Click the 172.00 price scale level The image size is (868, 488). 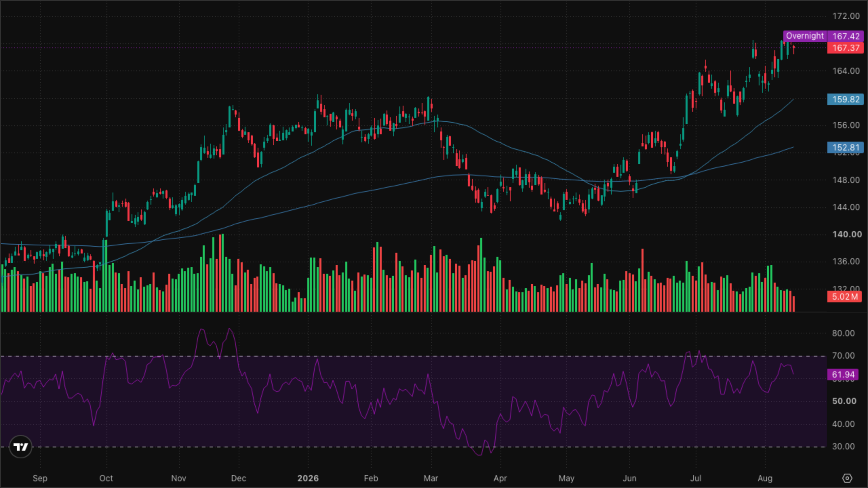coord(846,16)
